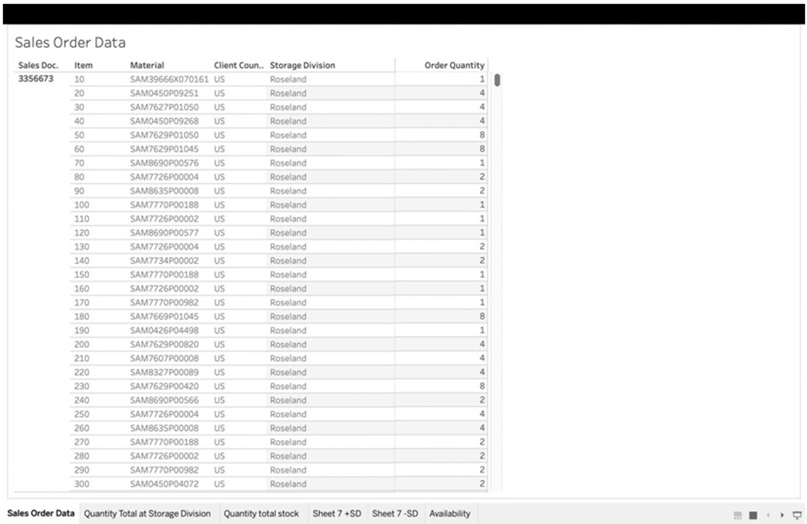The width and height of the screenshot is (807, 524).
Task: Select material SAM7629P00820
Action: pos(164,344)
